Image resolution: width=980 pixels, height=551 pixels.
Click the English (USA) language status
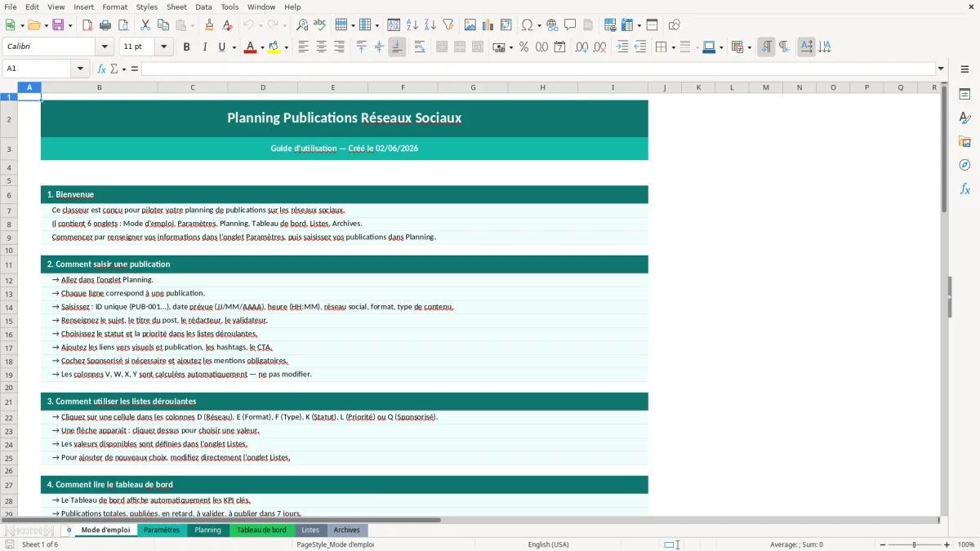click(548, 544)
